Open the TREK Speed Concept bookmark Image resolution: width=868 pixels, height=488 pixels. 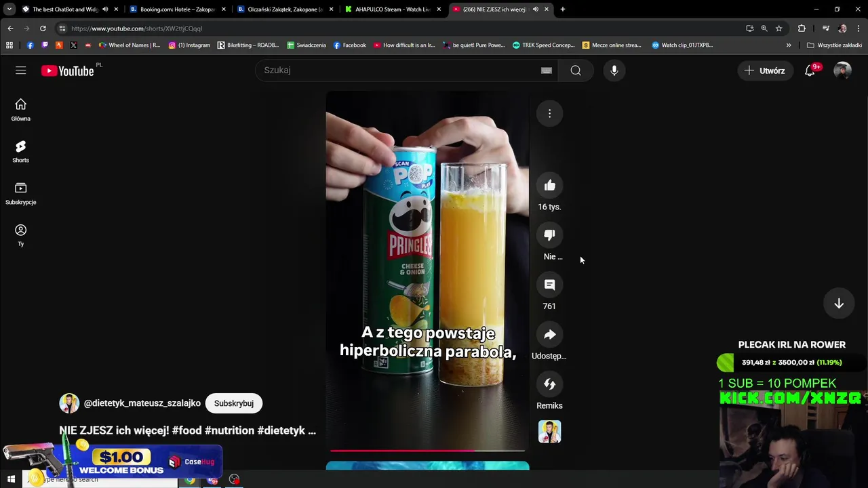point(544,45)
